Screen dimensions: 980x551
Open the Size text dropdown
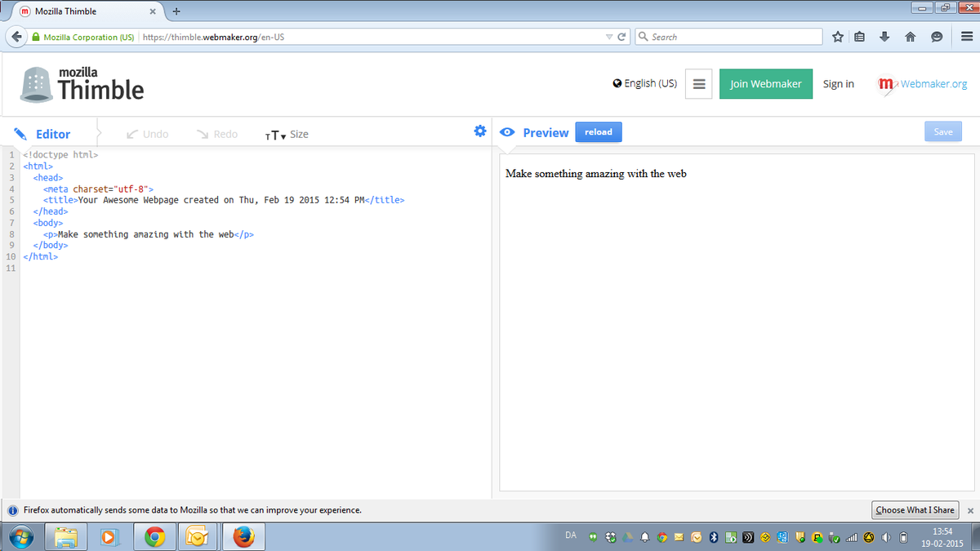(287, 134)
